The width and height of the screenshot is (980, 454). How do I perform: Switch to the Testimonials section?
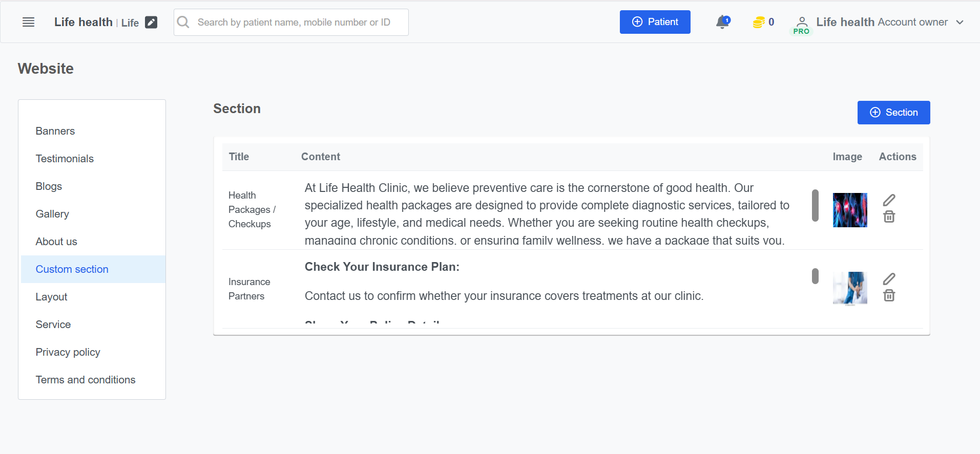click(x=65, y=159)
